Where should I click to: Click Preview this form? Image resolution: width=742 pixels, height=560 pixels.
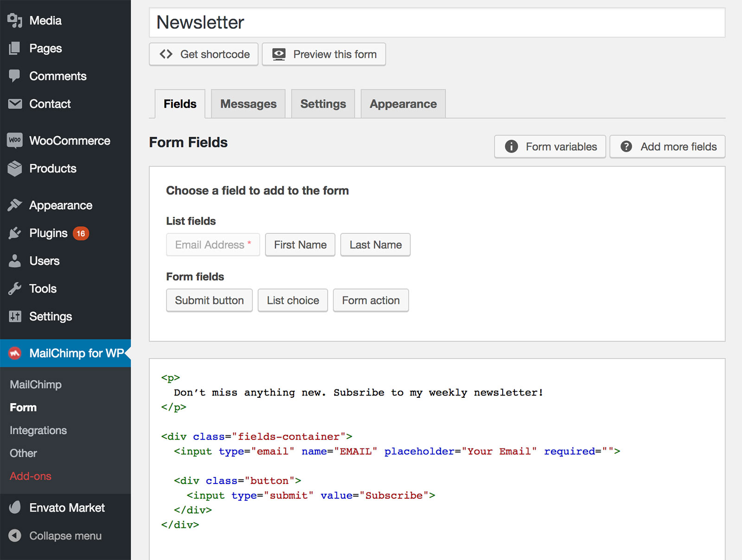coord(324,54)
